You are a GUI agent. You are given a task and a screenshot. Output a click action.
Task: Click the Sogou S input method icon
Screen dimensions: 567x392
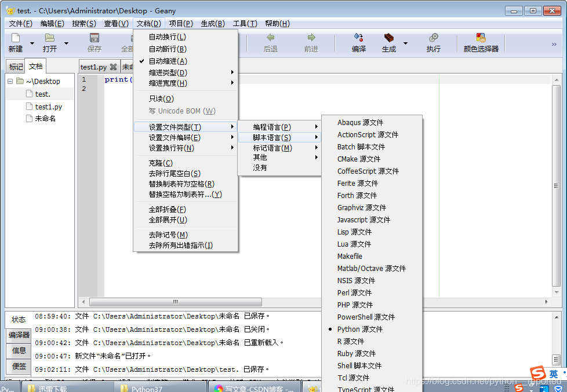tap(537, 373)
